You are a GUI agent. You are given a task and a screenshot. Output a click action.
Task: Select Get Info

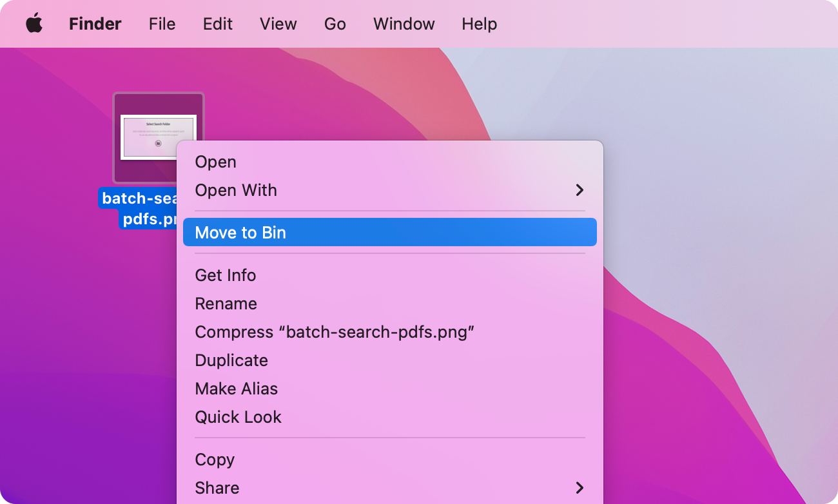225,275
